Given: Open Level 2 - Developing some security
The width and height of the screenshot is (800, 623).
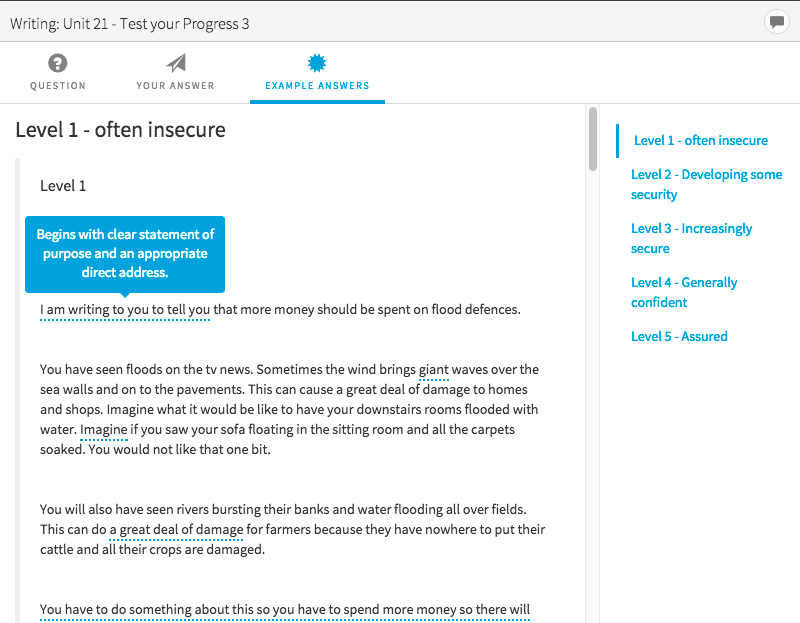Looking at the screenshot, I should (706, 184).
